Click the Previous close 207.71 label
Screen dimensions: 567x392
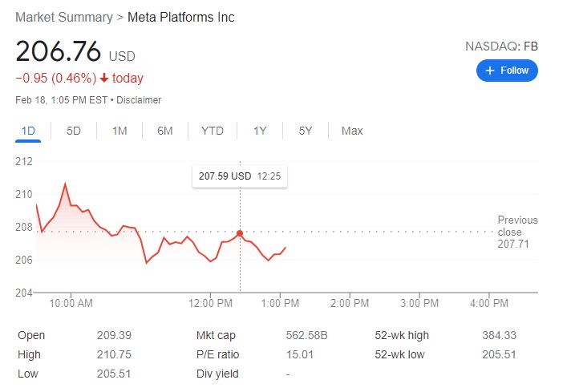click(517, 232)
